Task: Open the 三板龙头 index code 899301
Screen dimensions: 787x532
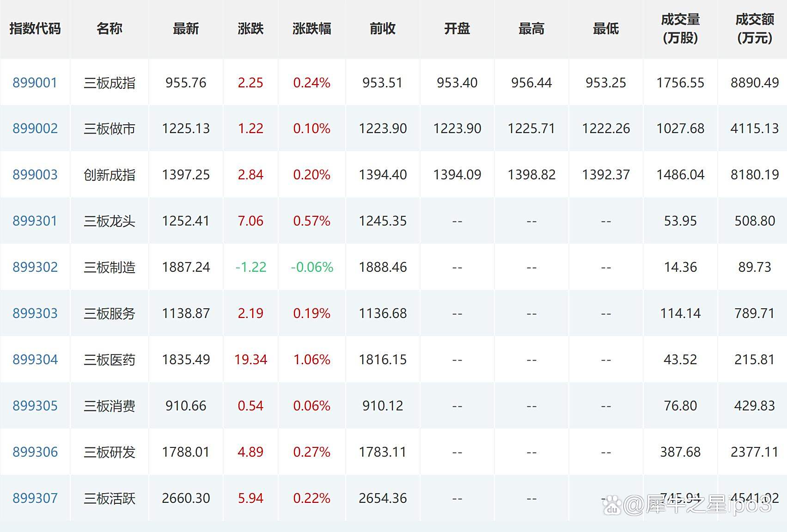Action: click(x=35, y=221)
